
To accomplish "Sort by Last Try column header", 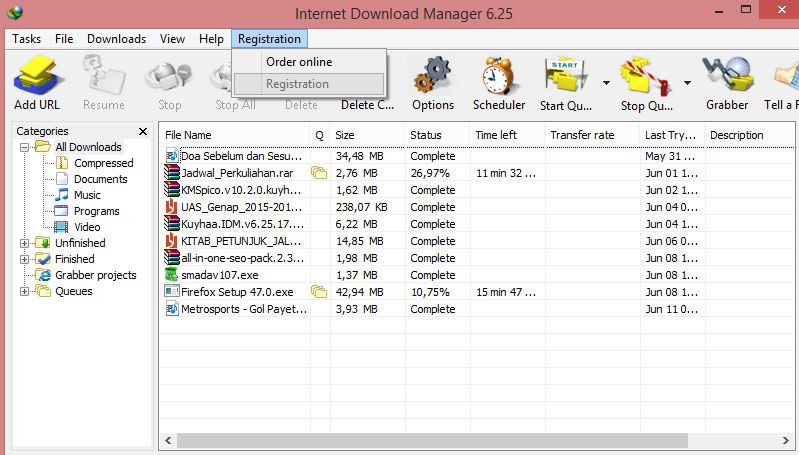I will 672,135.
